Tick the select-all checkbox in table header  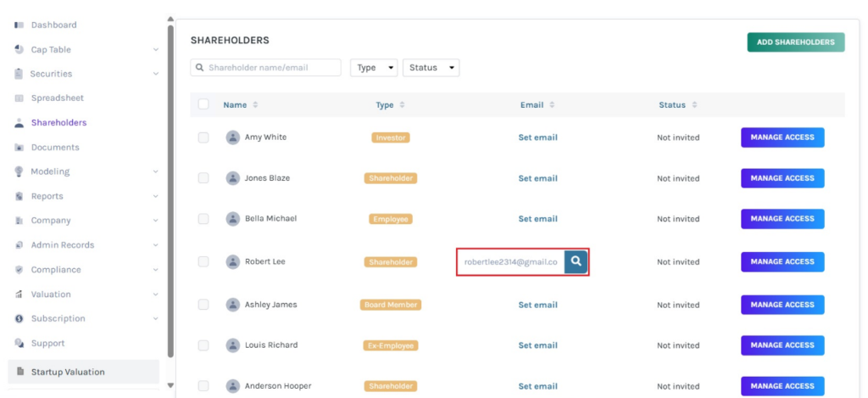click(203, 104)
